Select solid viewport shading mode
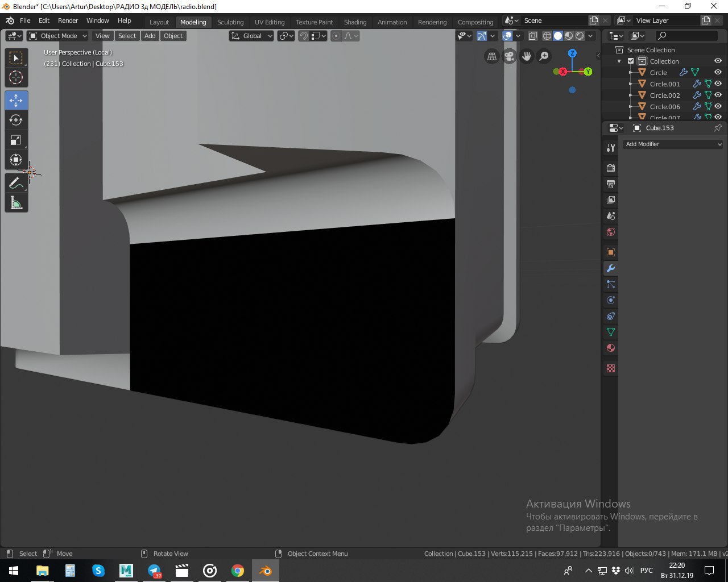728x582 pixels. point(558,36)
